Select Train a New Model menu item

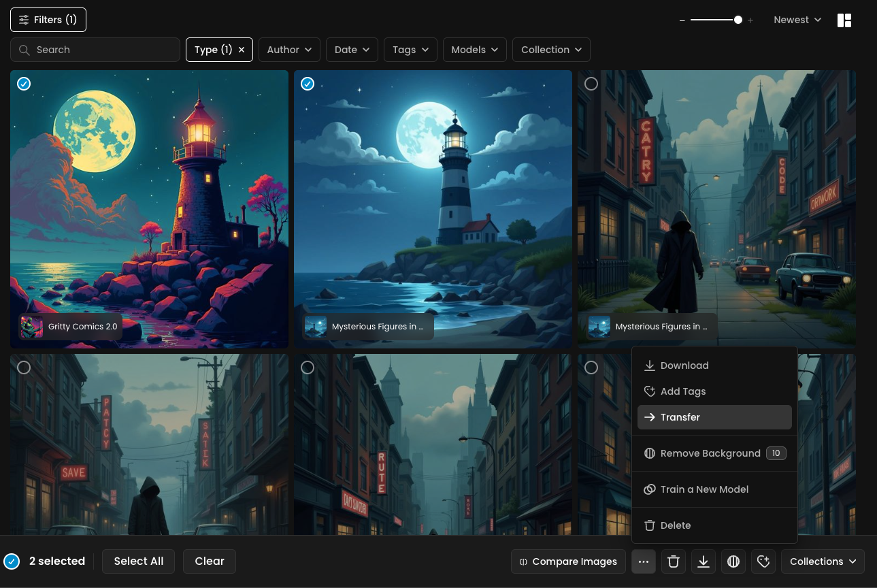704,489
